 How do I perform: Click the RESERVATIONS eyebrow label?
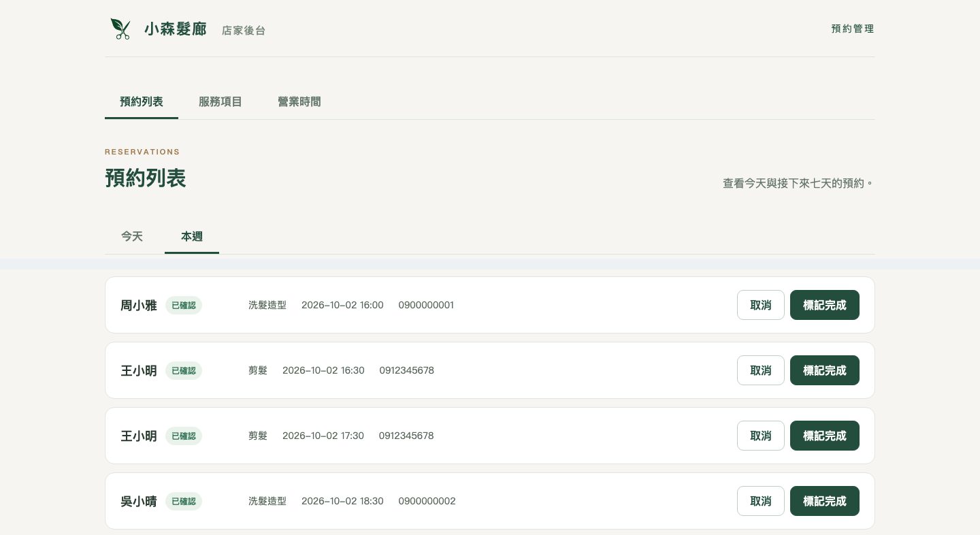coord(142,152)
